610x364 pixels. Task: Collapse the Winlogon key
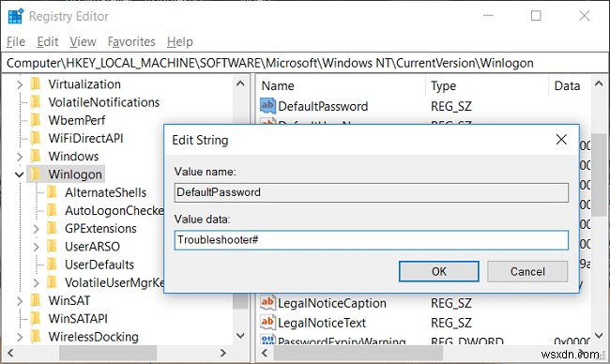click(20, 174)
